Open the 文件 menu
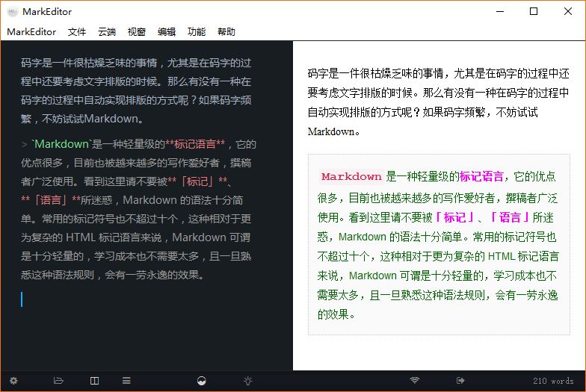586x392 pixels. click(77, 31)
